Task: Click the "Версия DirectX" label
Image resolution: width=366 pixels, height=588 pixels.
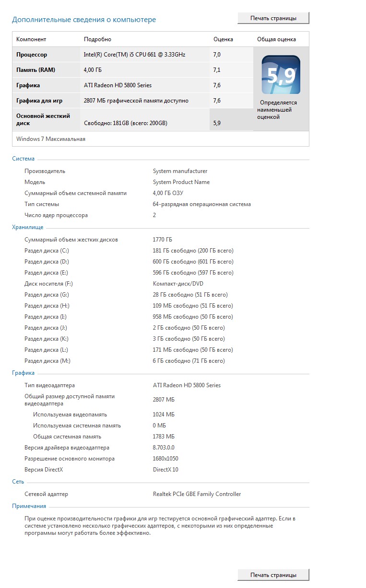Action: click(44, 470)
